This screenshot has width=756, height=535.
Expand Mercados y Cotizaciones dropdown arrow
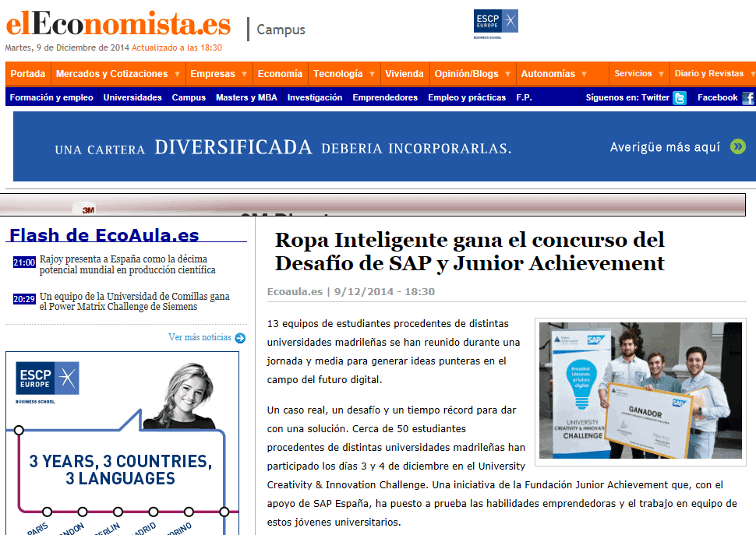[177, 74]
